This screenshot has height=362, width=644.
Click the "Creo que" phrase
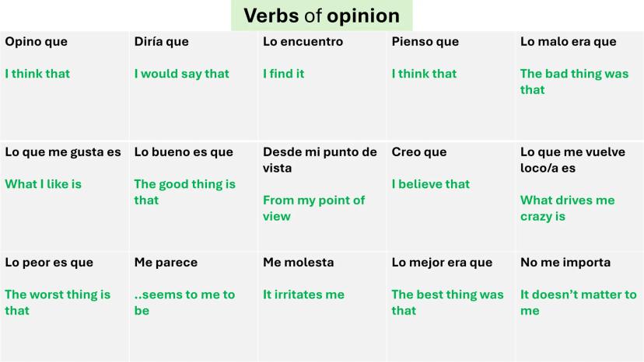pyautogui.click(x=418, y=152)
